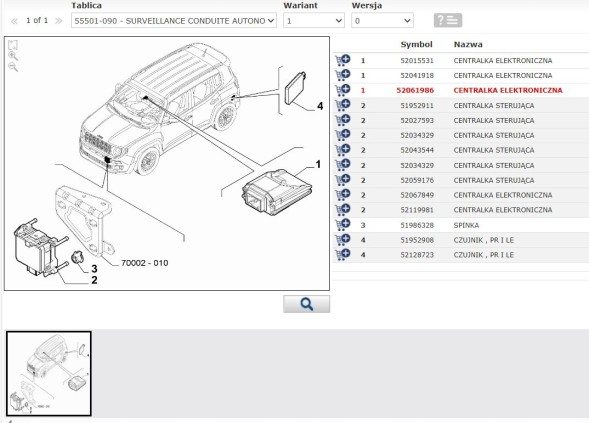
Task: Add part 52015531 to cart
Action: pyautogui.click(x=342, y=60)
